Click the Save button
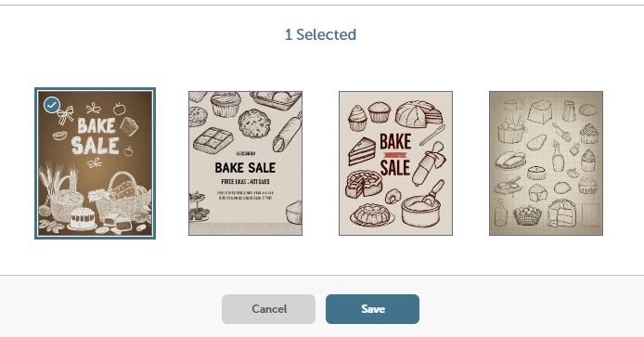 [372, 309]
